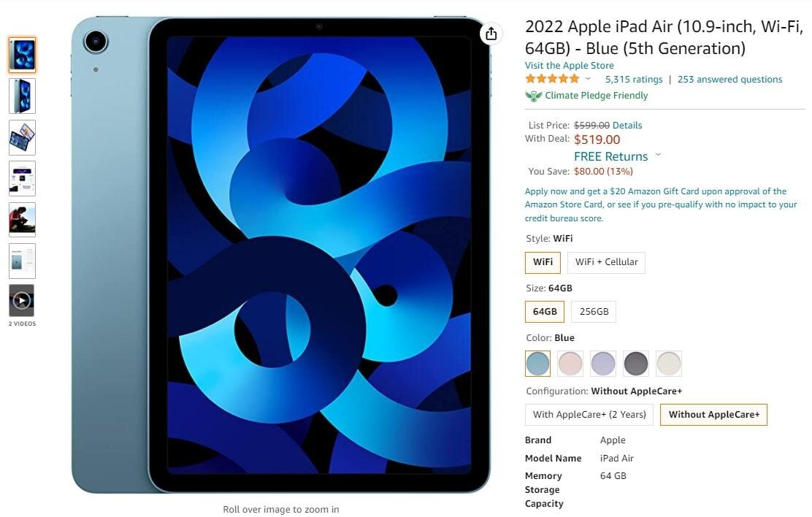
Task: Open the Visit the Apple Store link
Action: pyautogui.click(x=569, y=65)
